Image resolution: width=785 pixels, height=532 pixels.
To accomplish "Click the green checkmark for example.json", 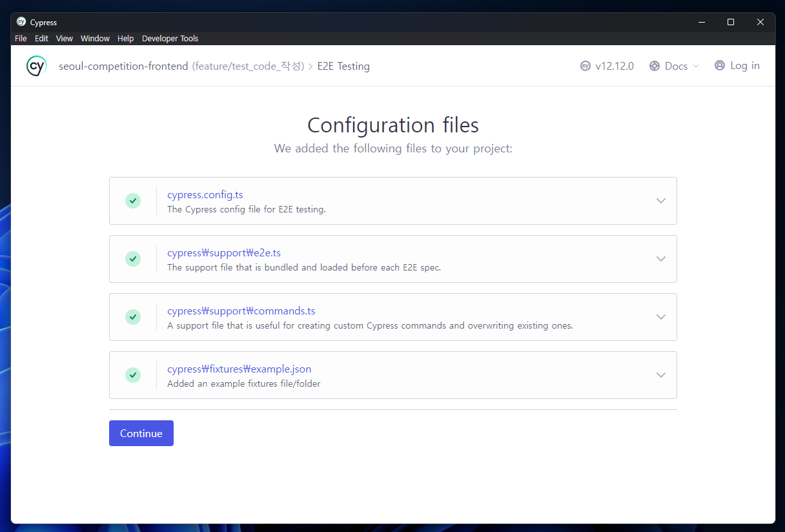I will (133, 375).
